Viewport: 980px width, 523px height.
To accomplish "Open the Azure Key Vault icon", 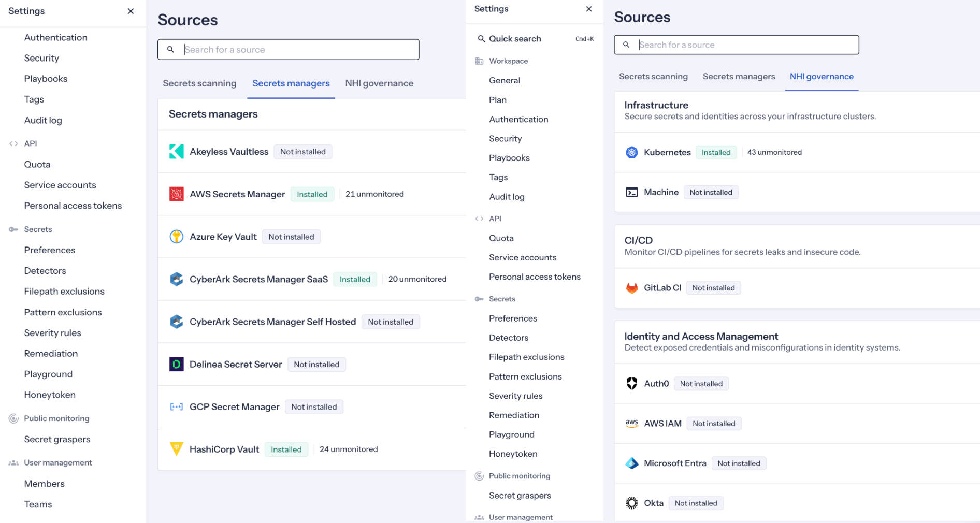I will tap(176, 236).
